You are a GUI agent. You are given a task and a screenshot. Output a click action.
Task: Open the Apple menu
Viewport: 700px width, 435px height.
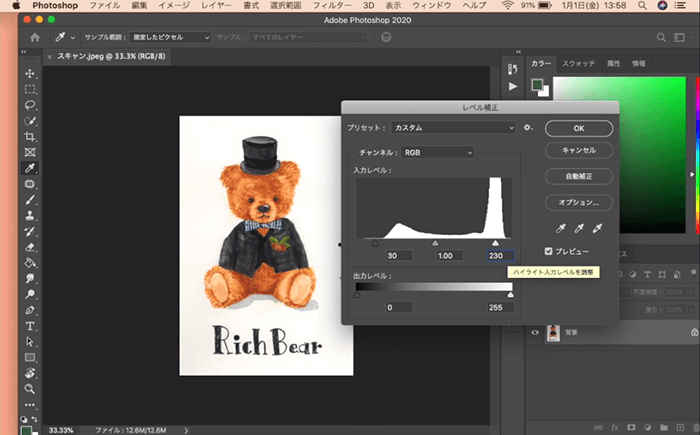(17, 5)
